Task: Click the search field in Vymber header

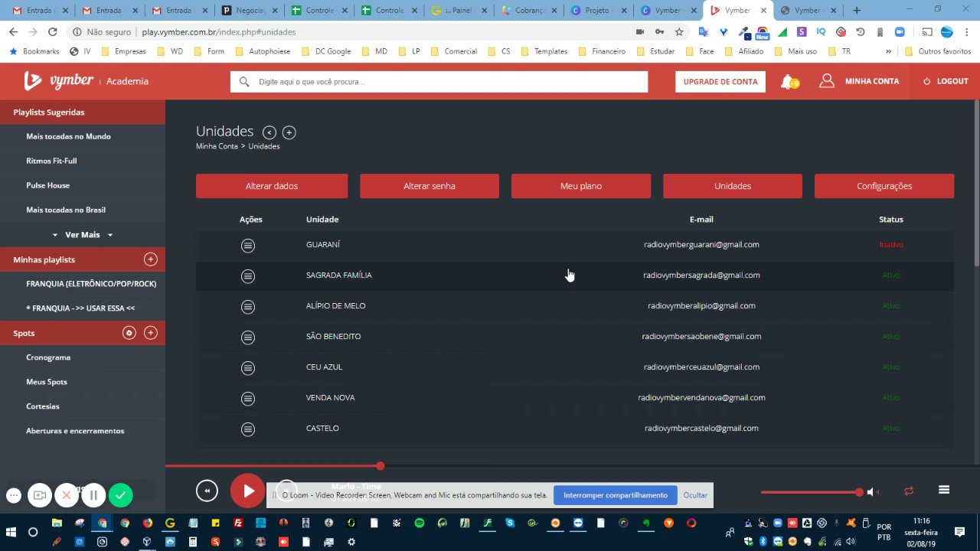Action: 439,82
